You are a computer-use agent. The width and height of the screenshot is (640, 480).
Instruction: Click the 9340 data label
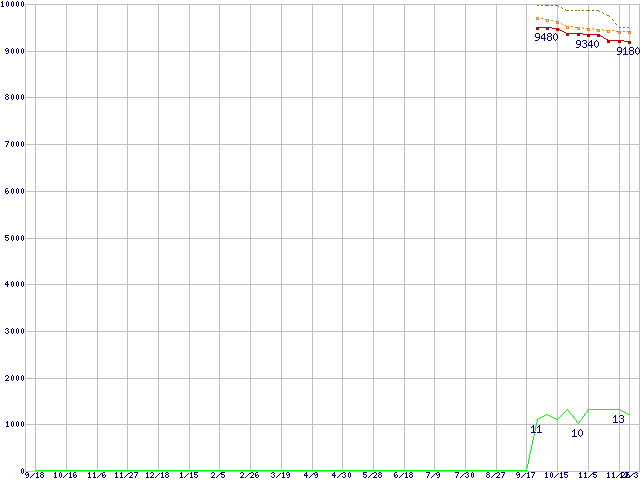click(587, 44)
